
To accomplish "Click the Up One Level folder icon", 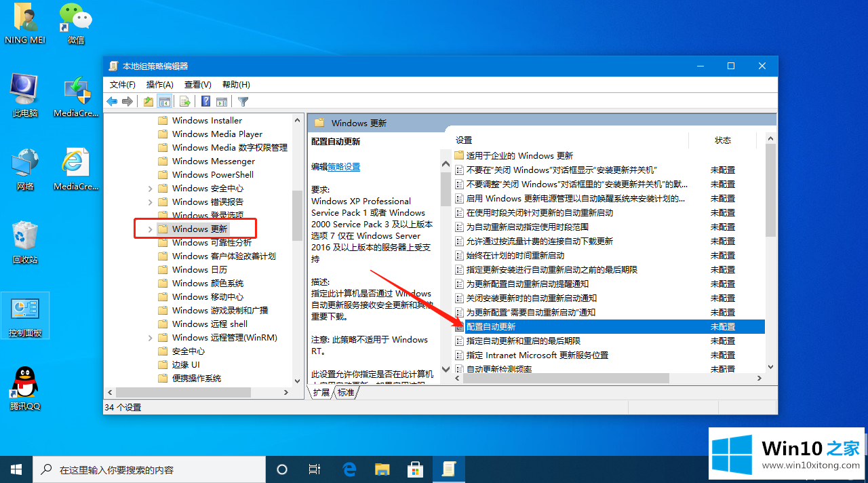I will [148, 102].
